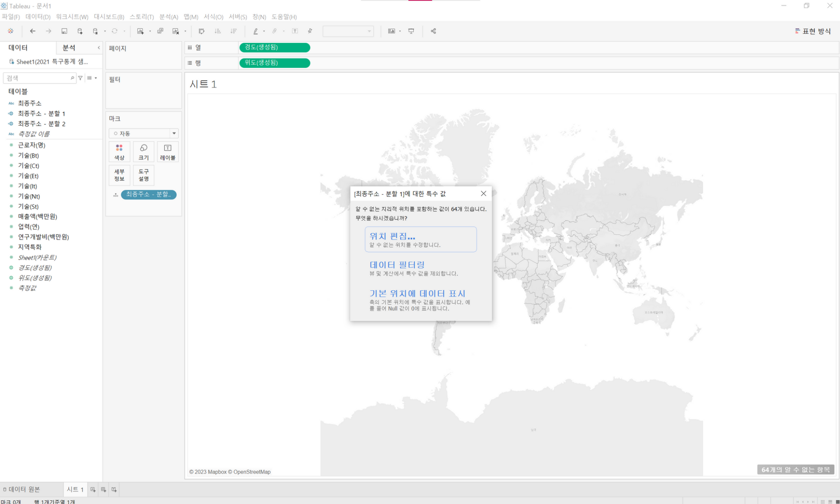
Task: Save the workbook via toolbar icon
Action: click(x=64, y=31)
